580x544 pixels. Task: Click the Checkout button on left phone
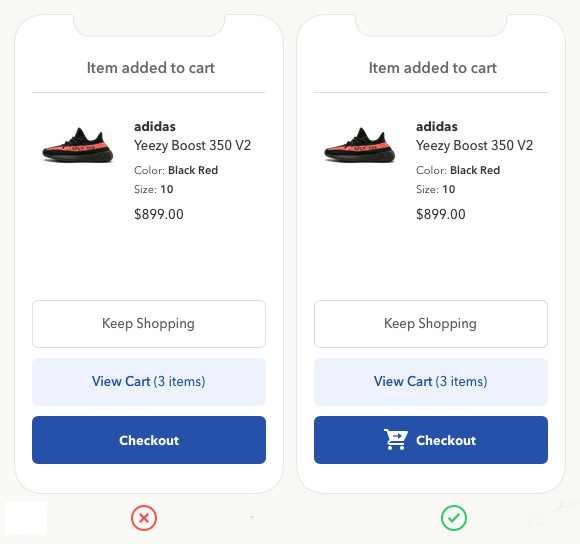coord(149,440)
